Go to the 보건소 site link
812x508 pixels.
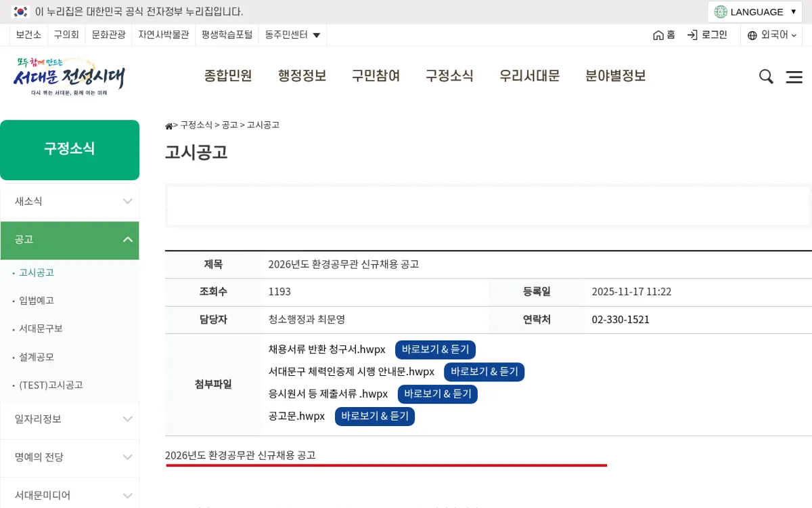28,35
